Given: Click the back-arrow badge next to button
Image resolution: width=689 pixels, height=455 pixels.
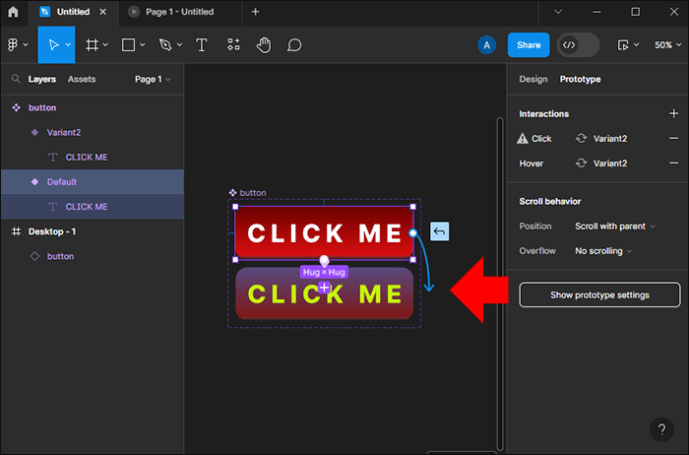Looking at the screenshot, I should tap(439, 231).
